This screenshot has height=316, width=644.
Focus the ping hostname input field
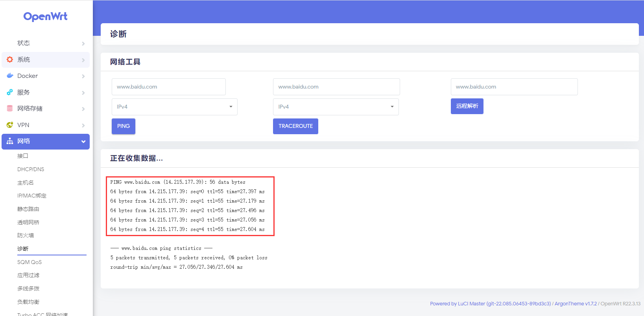click(169, 87)
